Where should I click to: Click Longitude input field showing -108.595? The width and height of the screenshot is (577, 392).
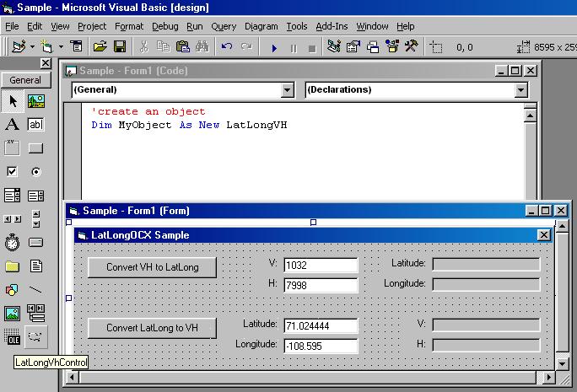tap(321, 346)
